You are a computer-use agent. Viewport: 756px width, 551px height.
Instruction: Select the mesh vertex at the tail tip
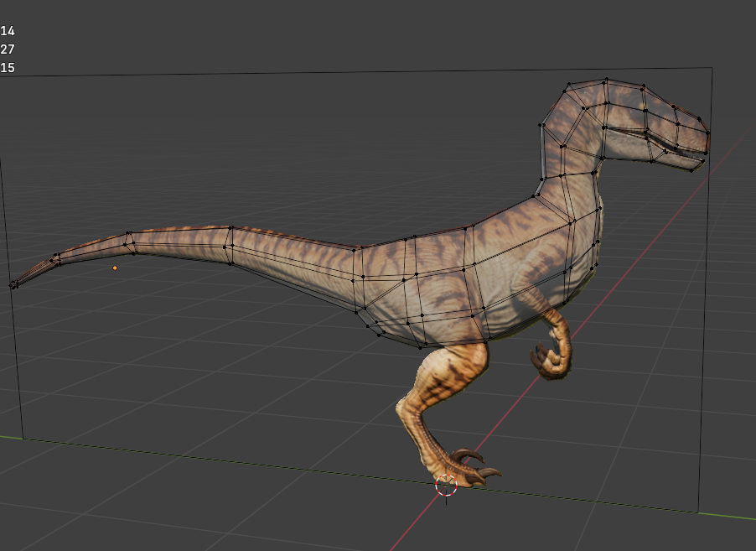tap(12, 286)
